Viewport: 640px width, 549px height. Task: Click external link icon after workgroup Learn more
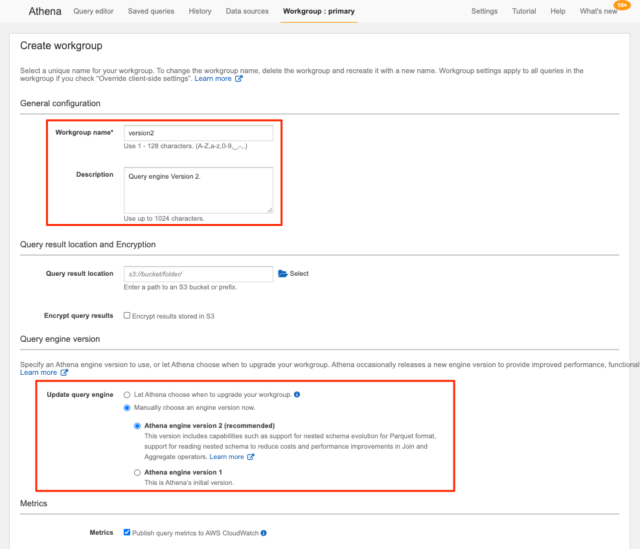(x=239, y=79)
